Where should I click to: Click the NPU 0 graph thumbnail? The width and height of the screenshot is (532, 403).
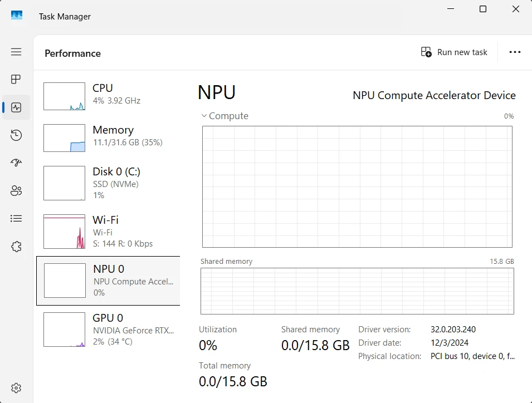pyautogui.click(x=65, y=281)
